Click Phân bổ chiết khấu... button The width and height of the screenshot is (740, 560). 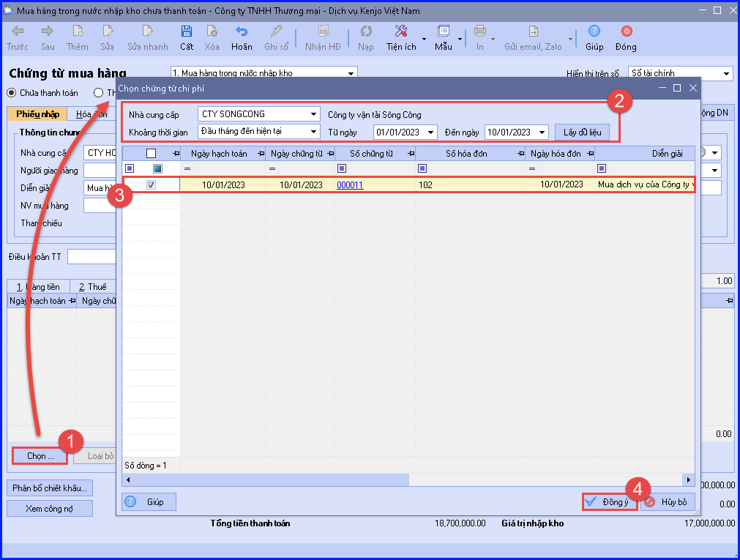point(50,488)
